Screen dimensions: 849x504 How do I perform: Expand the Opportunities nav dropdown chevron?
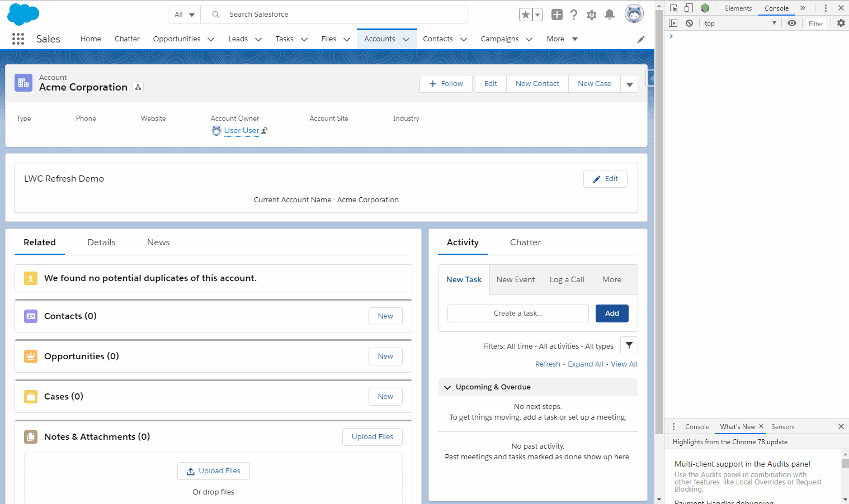click(211, 39)
